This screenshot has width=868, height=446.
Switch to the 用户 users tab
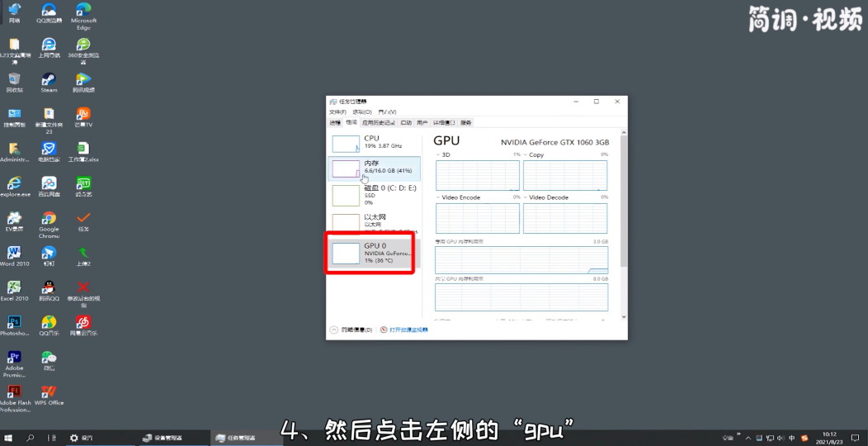coord(422,122)
